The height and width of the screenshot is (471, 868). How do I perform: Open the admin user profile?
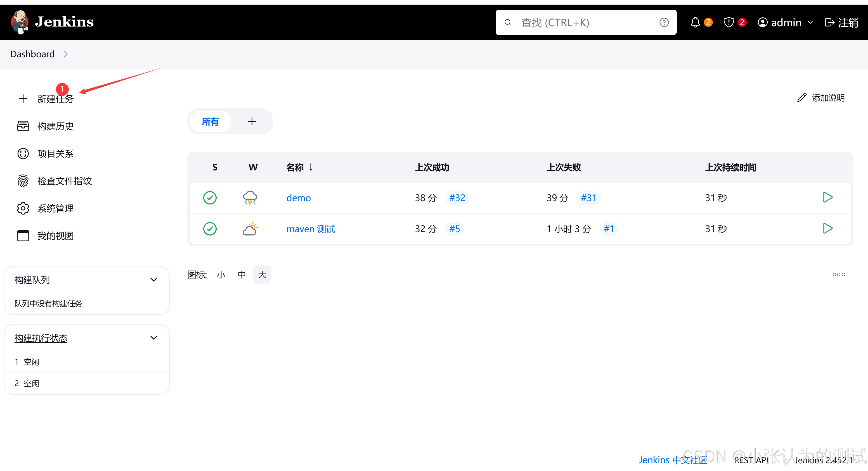click(780, 23)
